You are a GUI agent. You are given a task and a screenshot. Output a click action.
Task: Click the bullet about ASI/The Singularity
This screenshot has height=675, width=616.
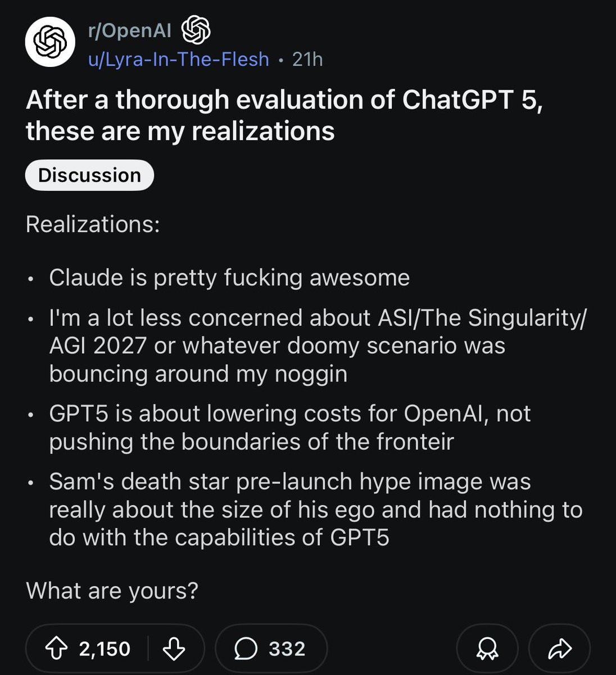point(318,345)
